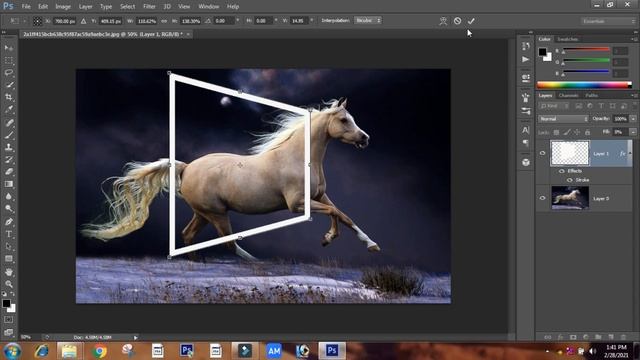The width and height of the screenshot is (640, 360).
Task: Open the File menu
Action: [x=26, y=7]
